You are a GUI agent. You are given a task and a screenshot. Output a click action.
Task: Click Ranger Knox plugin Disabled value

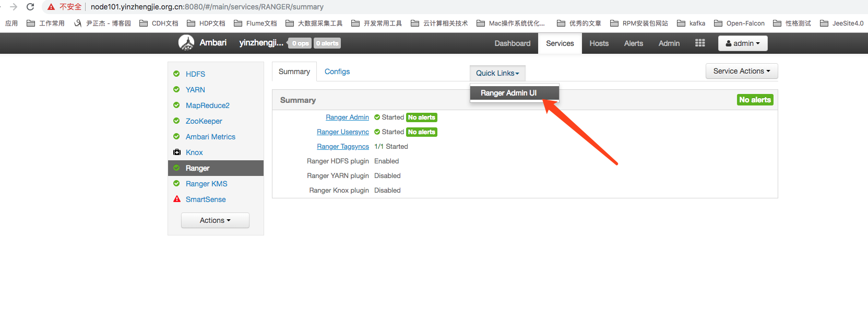tap(387, 191)
